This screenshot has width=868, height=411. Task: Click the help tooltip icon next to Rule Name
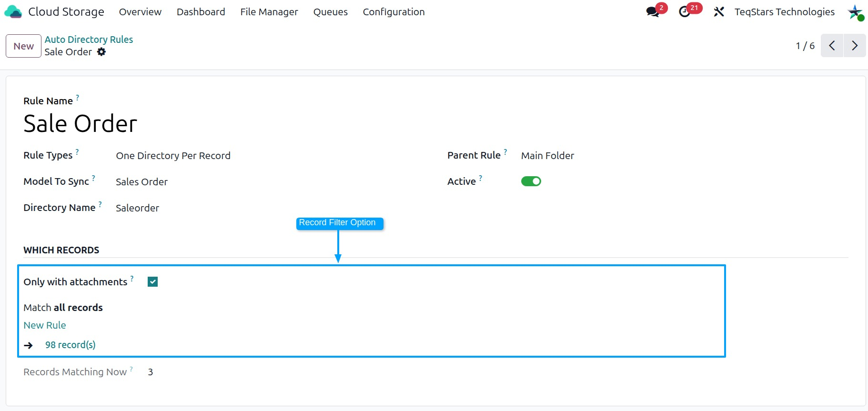pyautogui.click(x=78, y=97)
